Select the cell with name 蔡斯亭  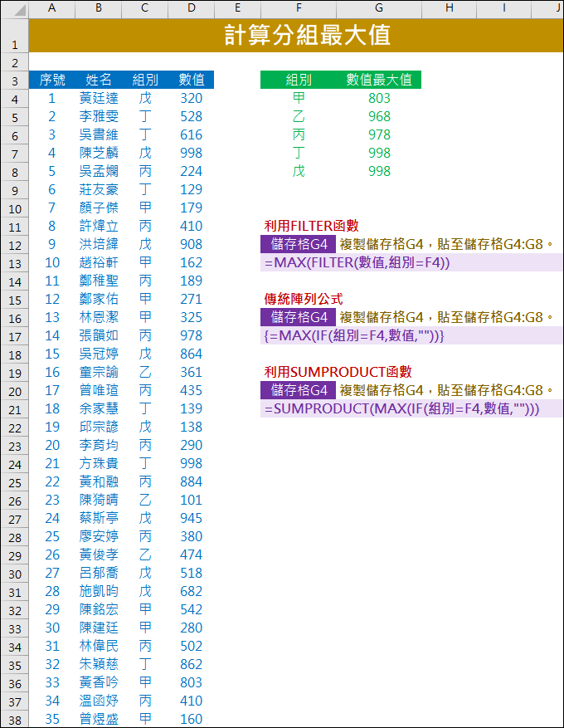pos(99,518)
